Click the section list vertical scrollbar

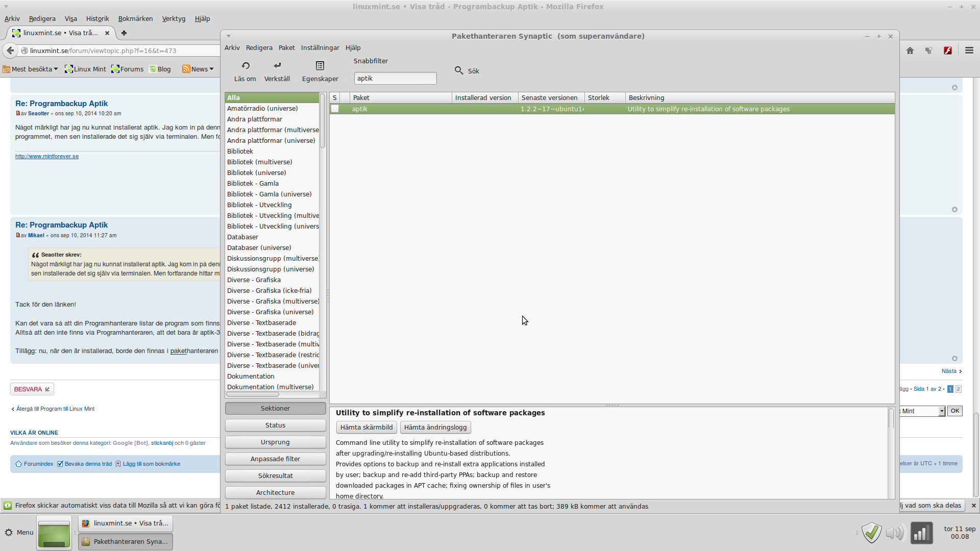coord(323,120)
